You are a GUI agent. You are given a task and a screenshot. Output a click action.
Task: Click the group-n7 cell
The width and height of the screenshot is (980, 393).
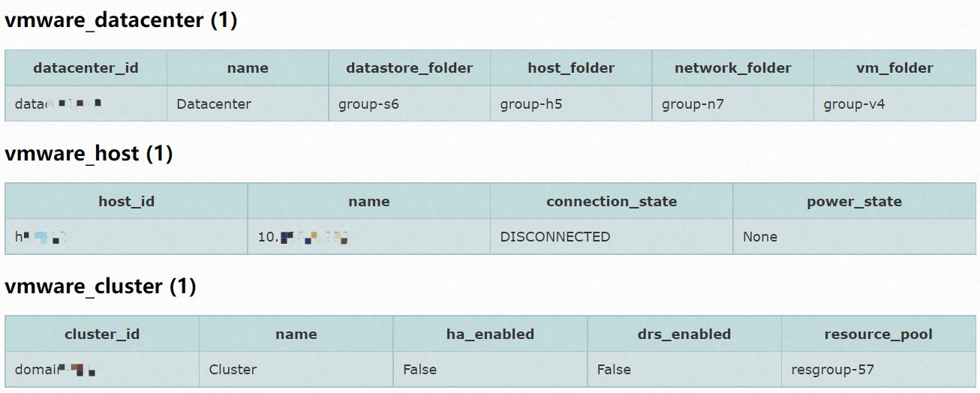point(732,104)
